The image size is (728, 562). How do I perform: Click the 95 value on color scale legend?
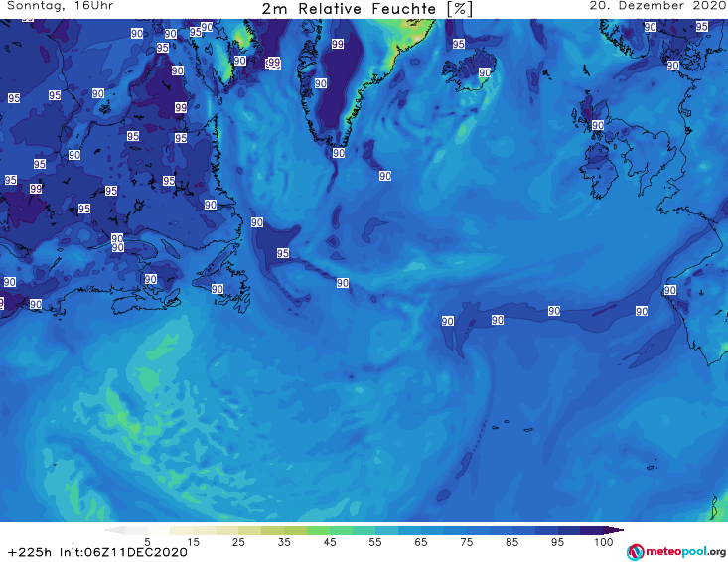[557, 542]
